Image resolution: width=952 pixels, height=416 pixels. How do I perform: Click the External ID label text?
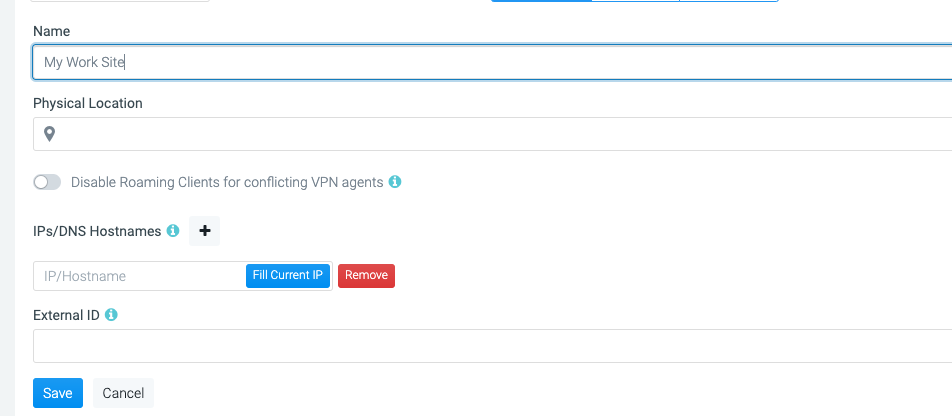pos(66,315)
